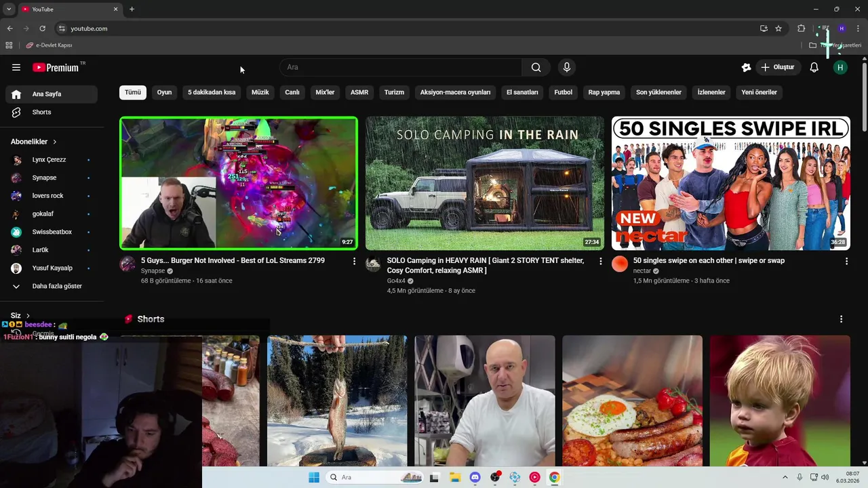
Task: Click the 50 singles swipe video title
Action: click(709, 261)
